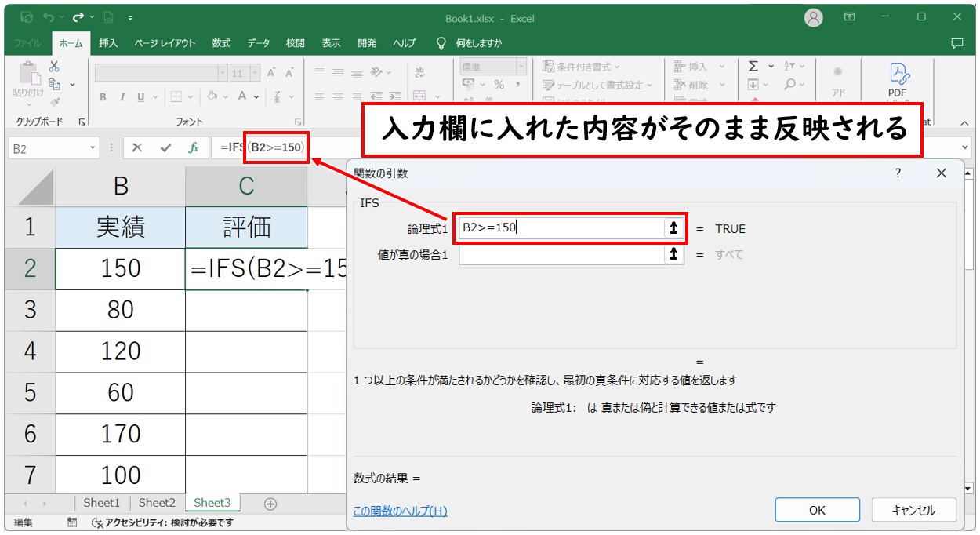Click the align left icon

pos(319,97)
